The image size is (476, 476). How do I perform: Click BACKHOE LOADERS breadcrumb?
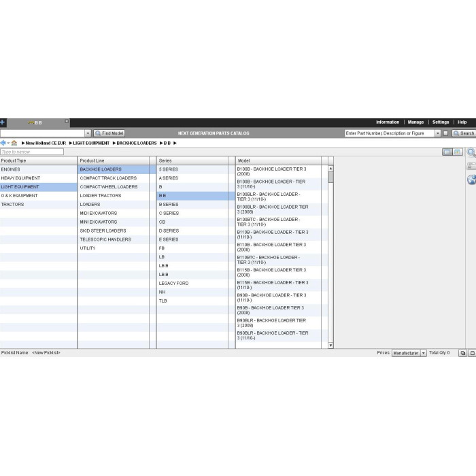[137, 143]
